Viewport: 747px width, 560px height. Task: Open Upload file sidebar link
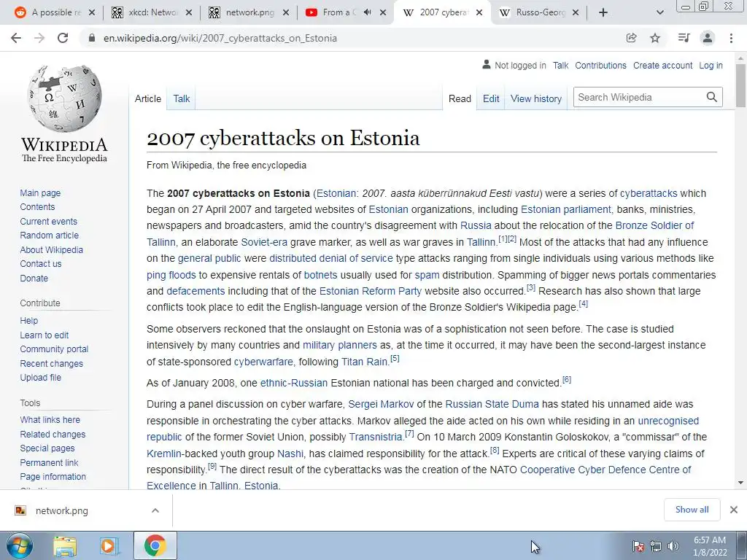pyautogui.click(x=41, y=377)
